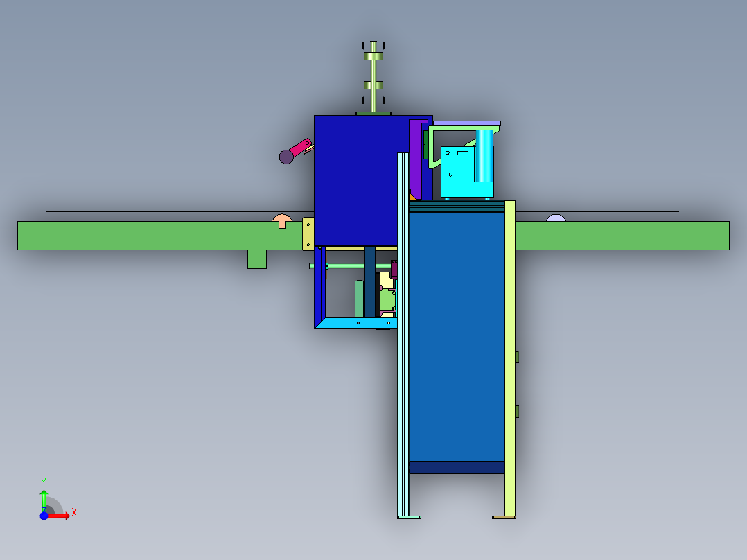The image size is (747, 560).
Task: Select the peach mushroom-shaped part on left beam
Action: tap(282, 221)
